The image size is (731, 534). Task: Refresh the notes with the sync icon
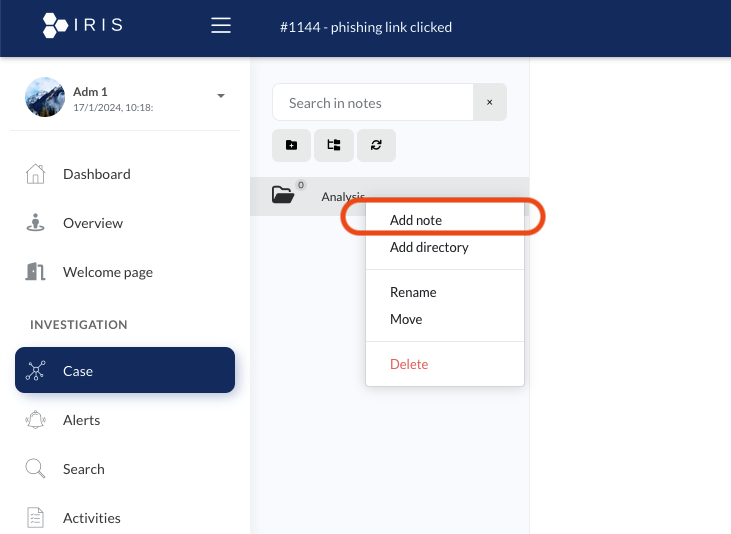coord(376,145)
